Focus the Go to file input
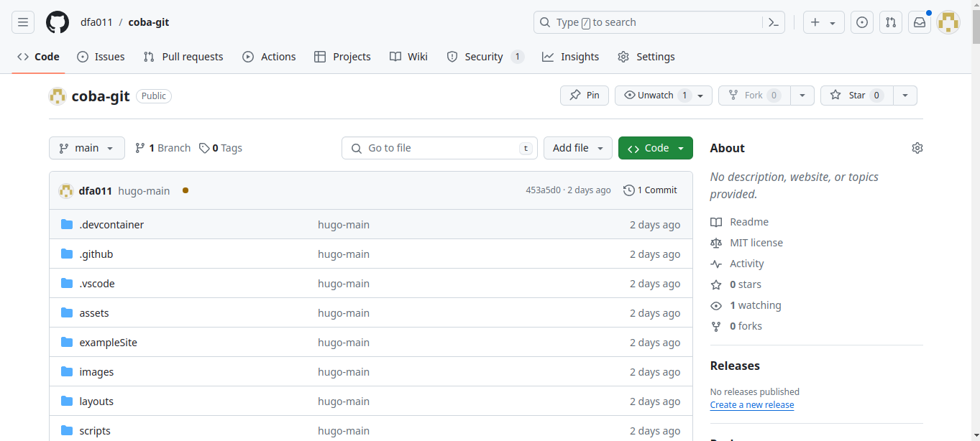 [439, 148]
